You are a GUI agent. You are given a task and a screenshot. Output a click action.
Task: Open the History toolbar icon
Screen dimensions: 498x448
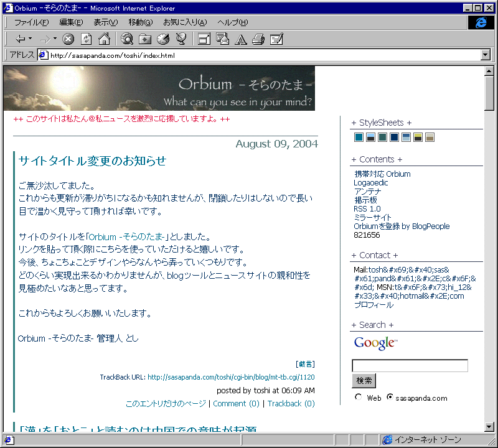[x=163, y=39]
